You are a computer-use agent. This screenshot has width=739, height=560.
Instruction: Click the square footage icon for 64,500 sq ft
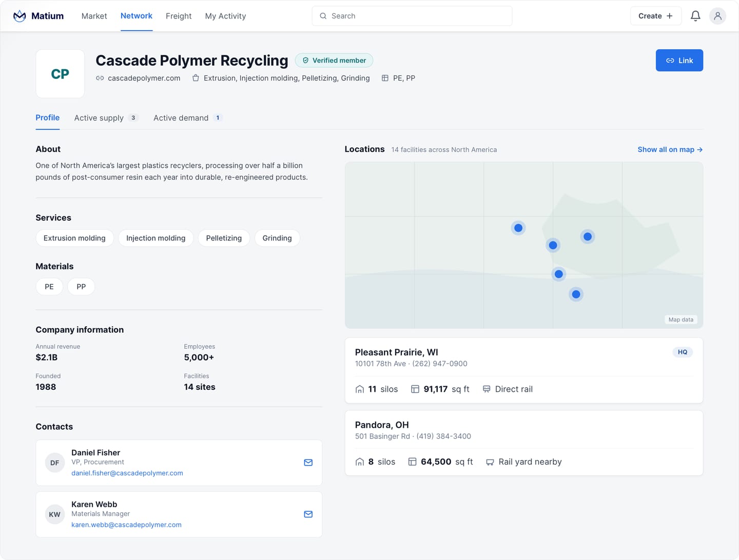pos(412,462)
